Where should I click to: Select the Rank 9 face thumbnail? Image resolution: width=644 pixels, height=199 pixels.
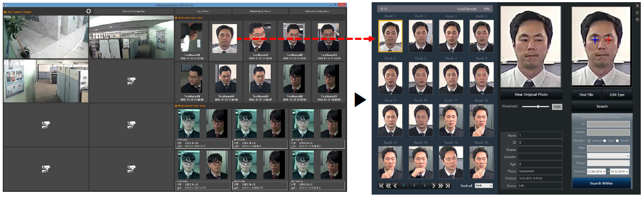[390, 120]
